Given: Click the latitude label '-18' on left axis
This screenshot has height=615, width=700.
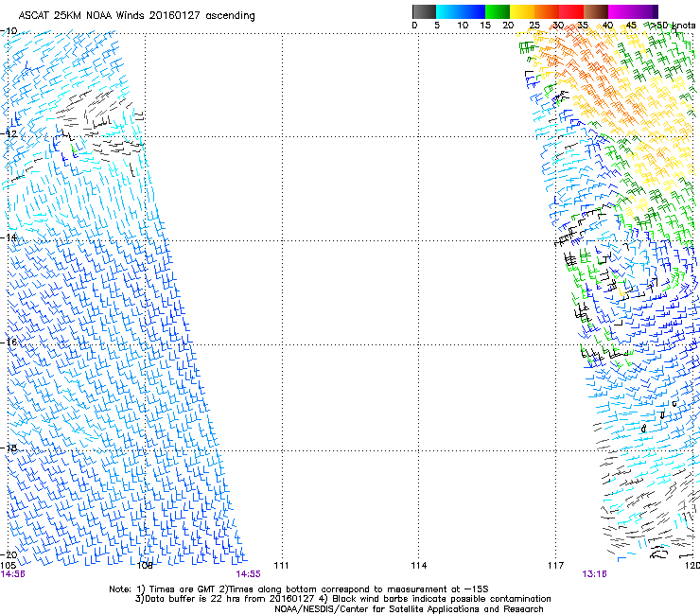Looking at the screenshot, I should (x=9, y=448).
